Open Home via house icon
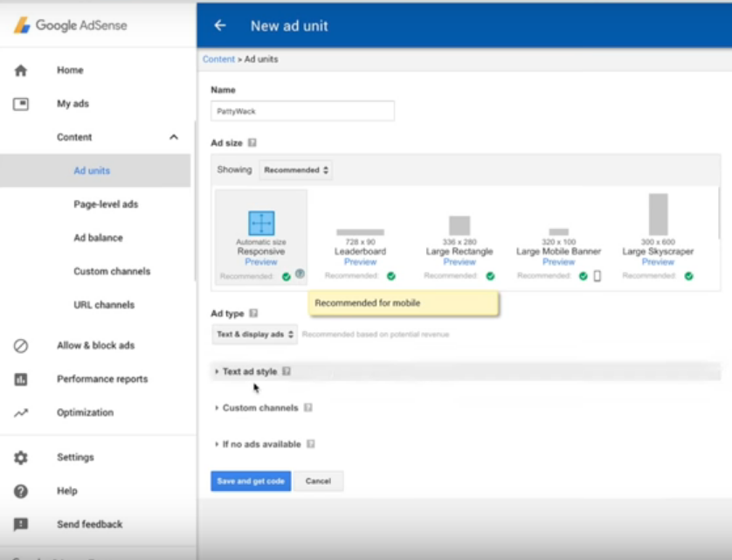 point(21,71)
